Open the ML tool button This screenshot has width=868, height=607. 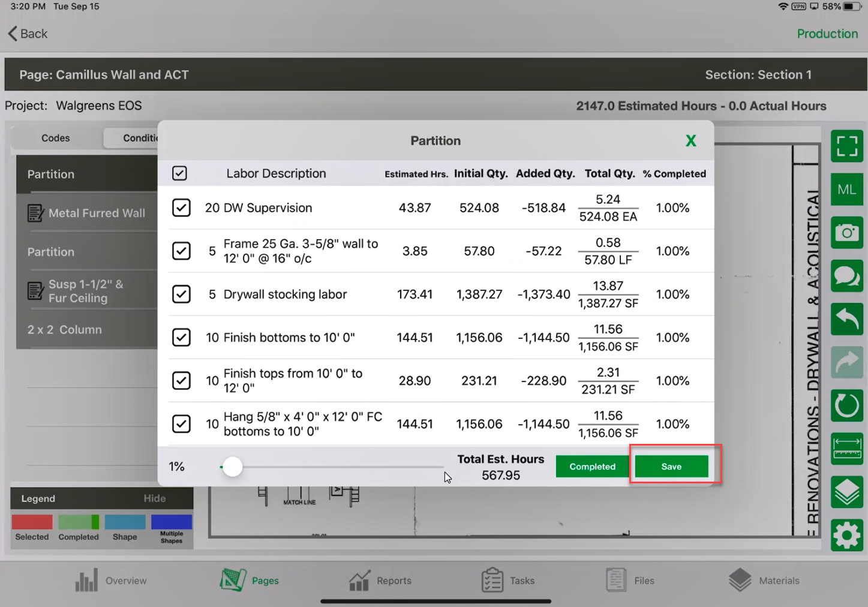tap(846, 190)
